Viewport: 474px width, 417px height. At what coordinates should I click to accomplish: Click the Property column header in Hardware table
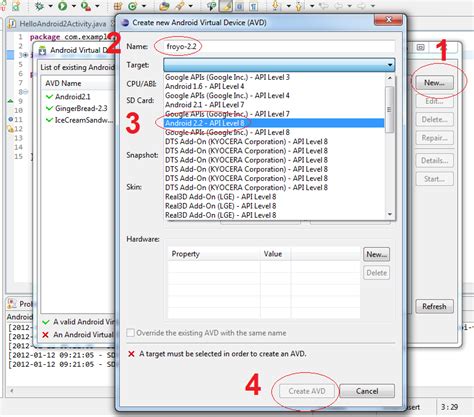pos(214,254)
